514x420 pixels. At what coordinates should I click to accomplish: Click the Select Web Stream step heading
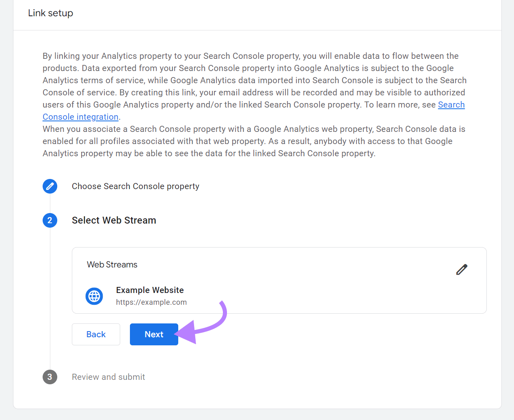[x=114, y=220]
